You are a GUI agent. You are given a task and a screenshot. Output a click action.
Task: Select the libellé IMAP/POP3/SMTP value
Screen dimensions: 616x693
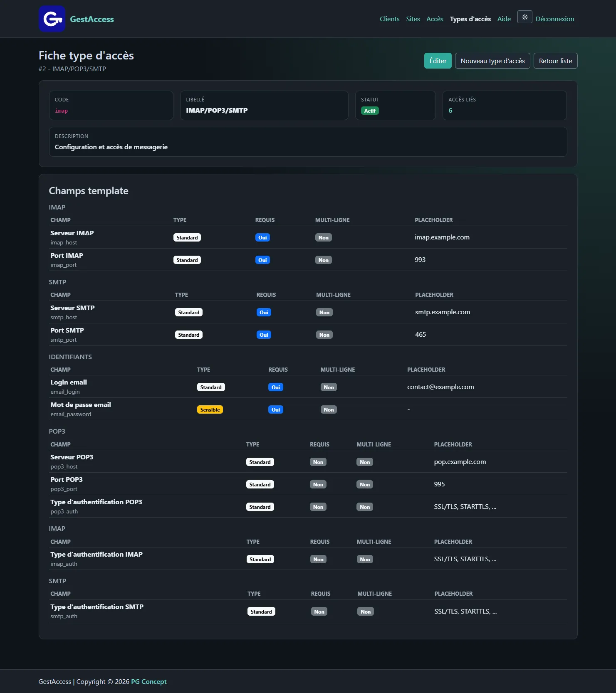[x=217, y=111]
